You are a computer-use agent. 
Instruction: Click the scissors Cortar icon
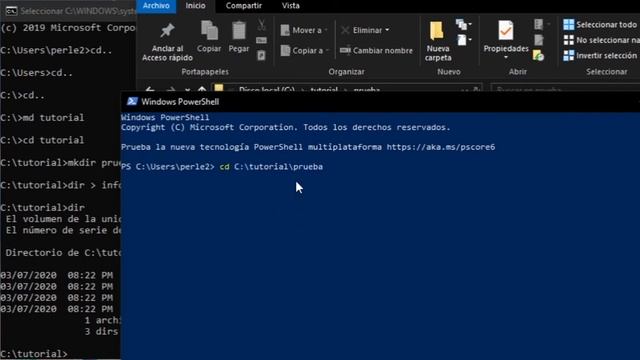click(262, 24)
